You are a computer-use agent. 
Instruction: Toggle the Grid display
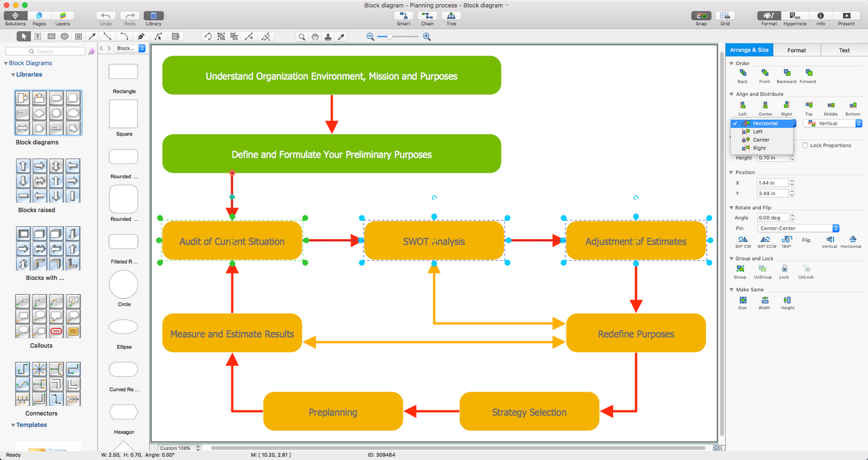click(x=724, y=18)
